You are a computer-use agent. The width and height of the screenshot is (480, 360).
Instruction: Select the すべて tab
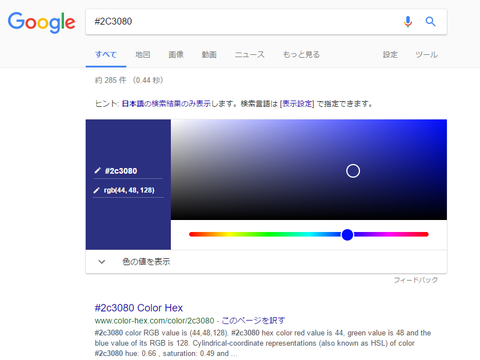106,54
